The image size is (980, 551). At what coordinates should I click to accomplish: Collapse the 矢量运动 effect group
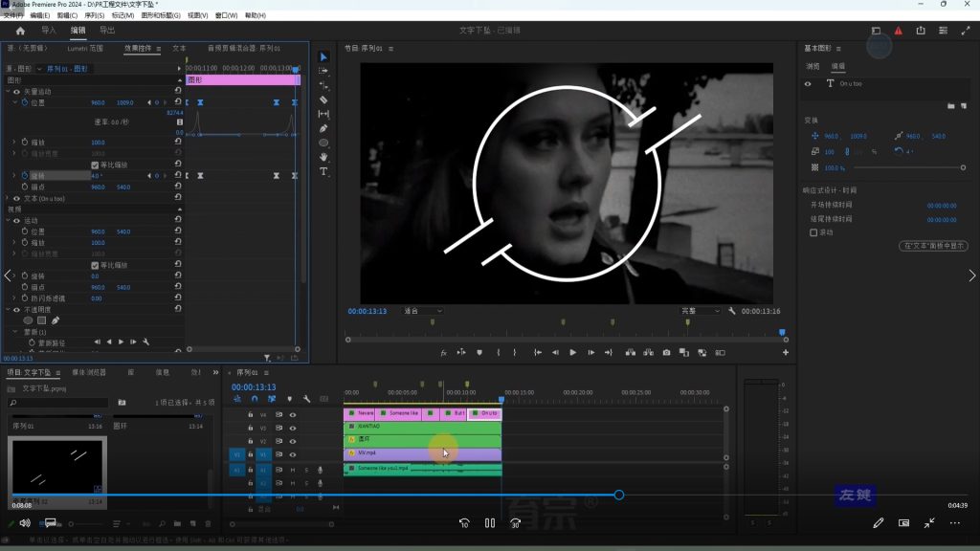point(9,92)
